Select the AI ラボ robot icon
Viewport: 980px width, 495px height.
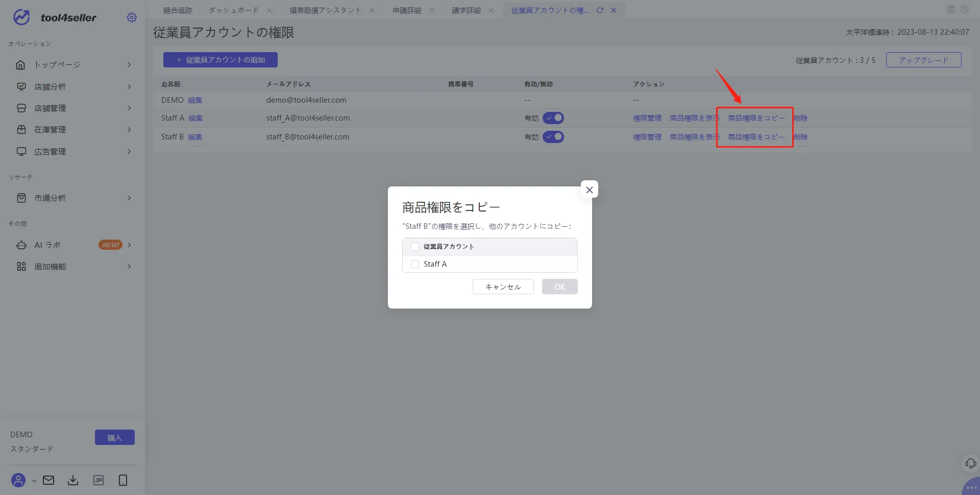[21, 245]
